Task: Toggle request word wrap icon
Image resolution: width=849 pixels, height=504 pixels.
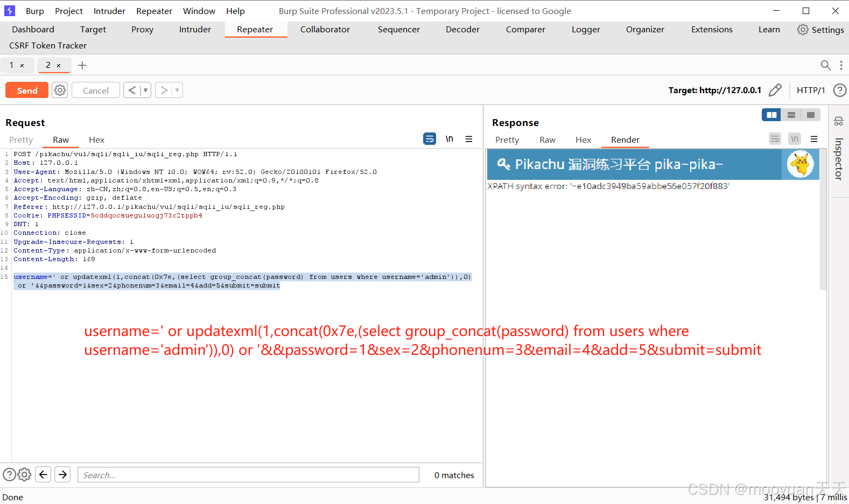Action: (430, 139)
